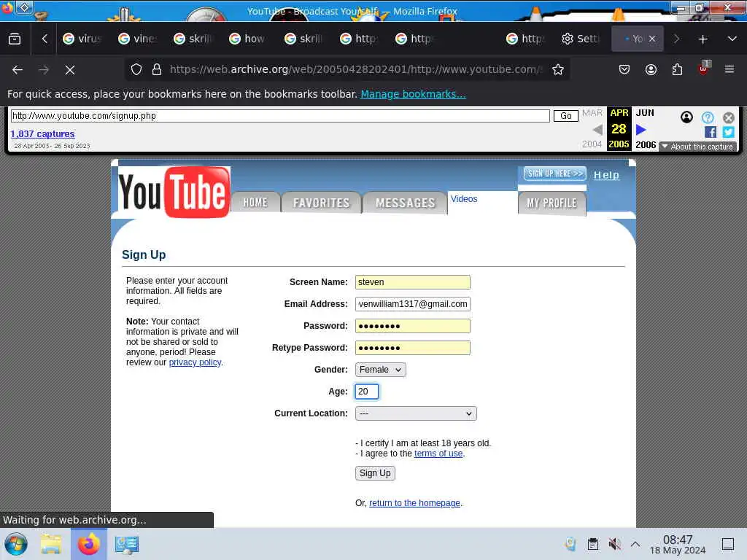Switch to the 'vine' tab

point(138,39)
